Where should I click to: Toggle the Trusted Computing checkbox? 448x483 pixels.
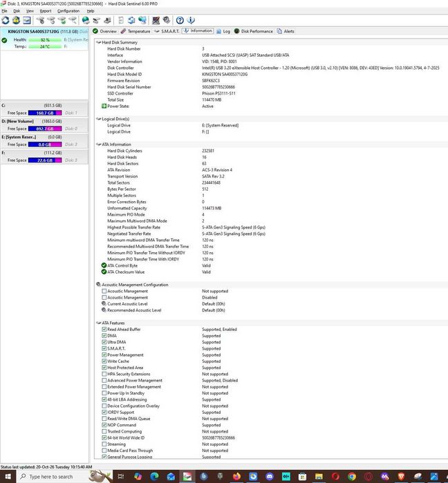tap(104, 431)
